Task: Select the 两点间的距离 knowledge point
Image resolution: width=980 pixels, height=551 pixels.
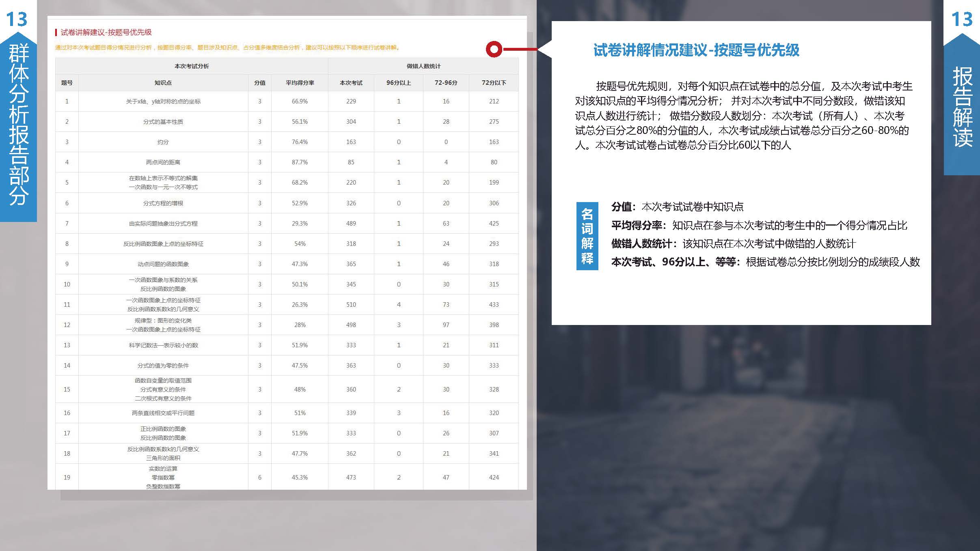Action: click(x=163, y=162)
